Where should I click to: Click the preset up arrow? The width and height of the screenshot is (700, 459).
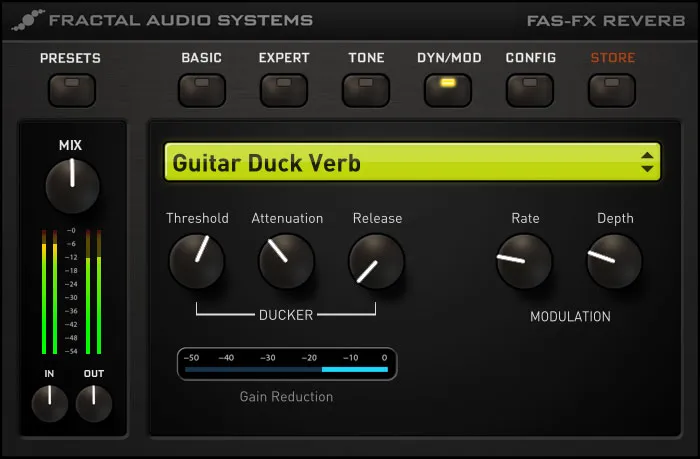click(x=647, y=155)
